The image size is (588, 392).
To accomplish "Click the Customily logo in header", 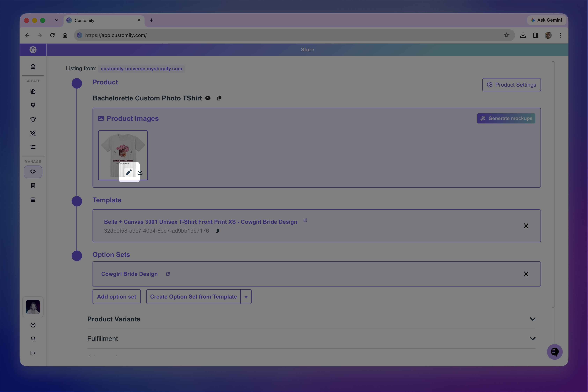I will (33, 50).
